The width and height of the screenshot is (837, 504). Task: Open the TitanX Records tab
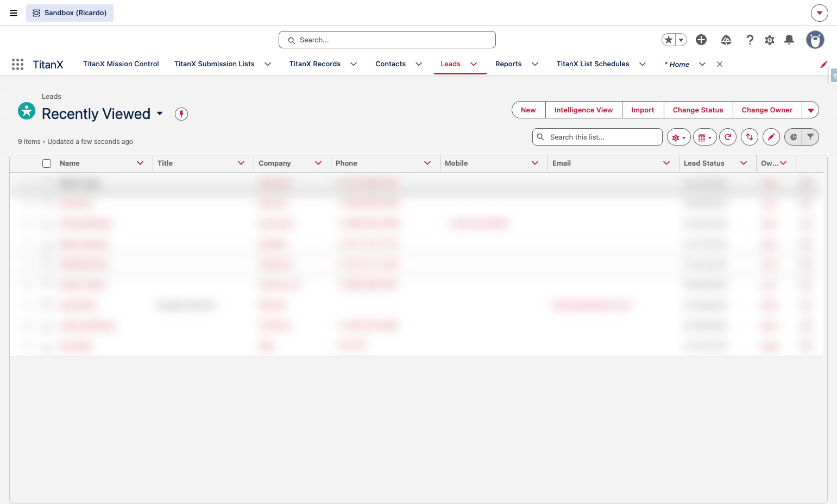(315, 64)
